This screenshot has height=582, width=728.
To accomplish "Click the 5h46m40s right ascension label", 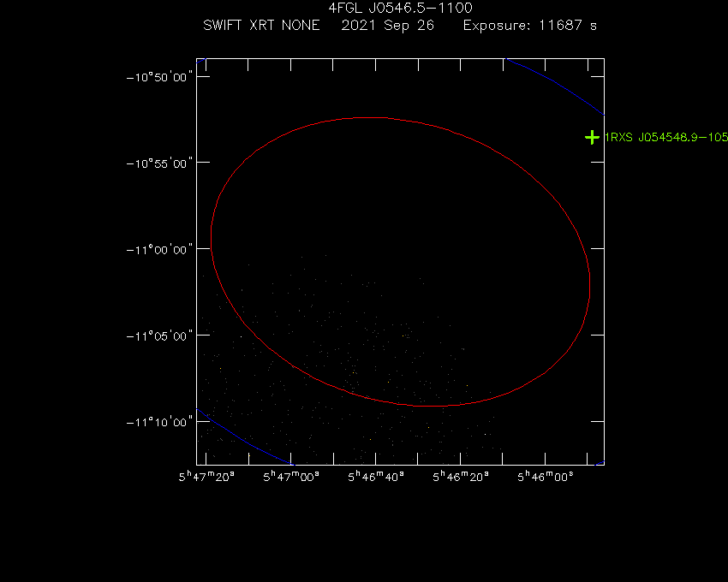I will [376, 476].
